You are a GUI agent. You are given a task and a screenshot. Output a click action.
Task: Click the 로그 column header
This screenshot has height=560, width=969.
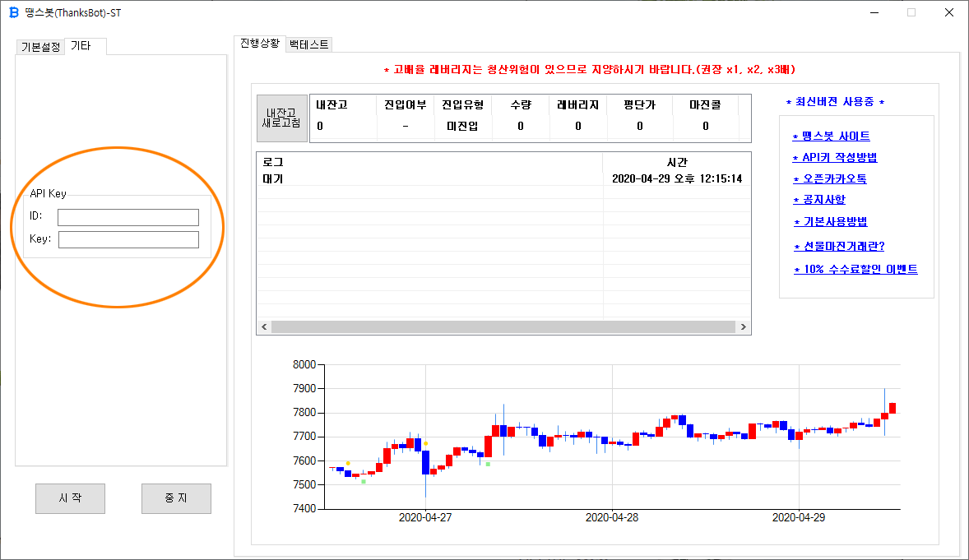point(429,162)
